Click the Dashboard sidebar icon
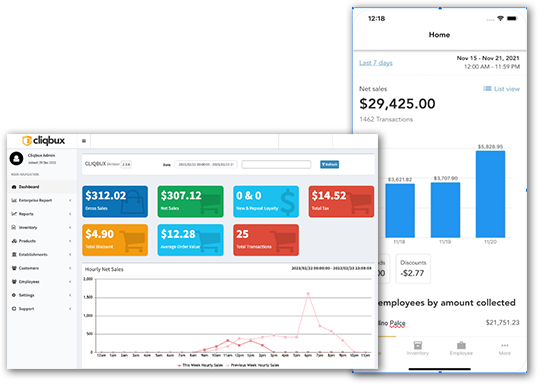Viewport: 538px width, 384px height. (x=14, y=187)
